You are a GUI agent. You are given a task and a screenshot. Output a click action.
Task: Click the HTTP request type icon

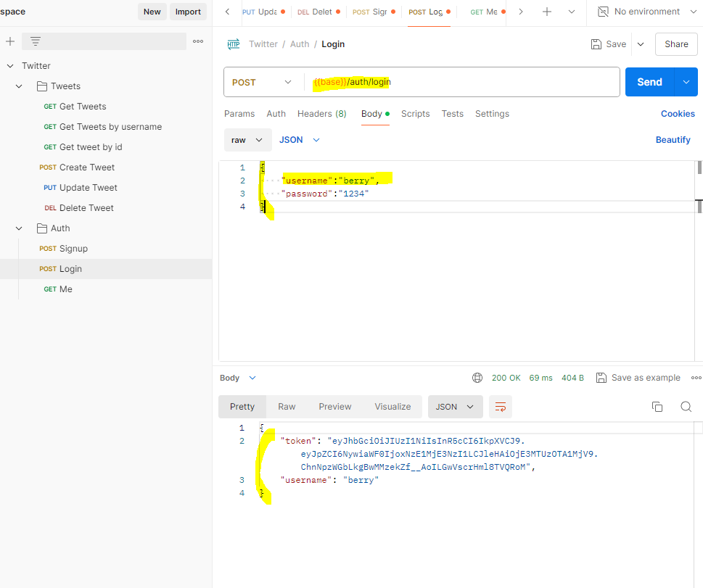(234, 44)
